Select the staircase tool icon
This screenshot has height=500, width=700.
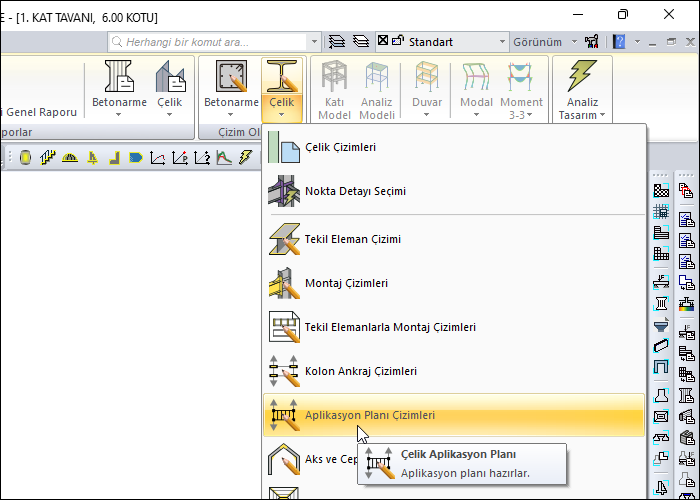point(47,158)
